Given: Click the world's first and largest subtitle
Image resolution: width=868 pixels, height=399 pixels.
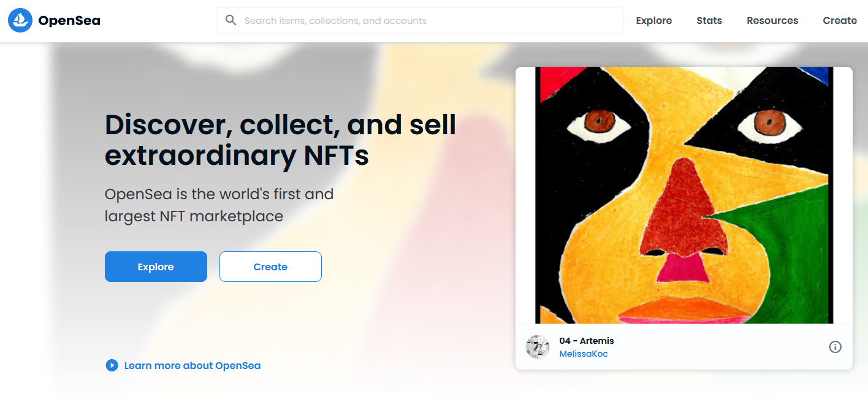Looking at the screenshot, I should click(x=219, y=205).
